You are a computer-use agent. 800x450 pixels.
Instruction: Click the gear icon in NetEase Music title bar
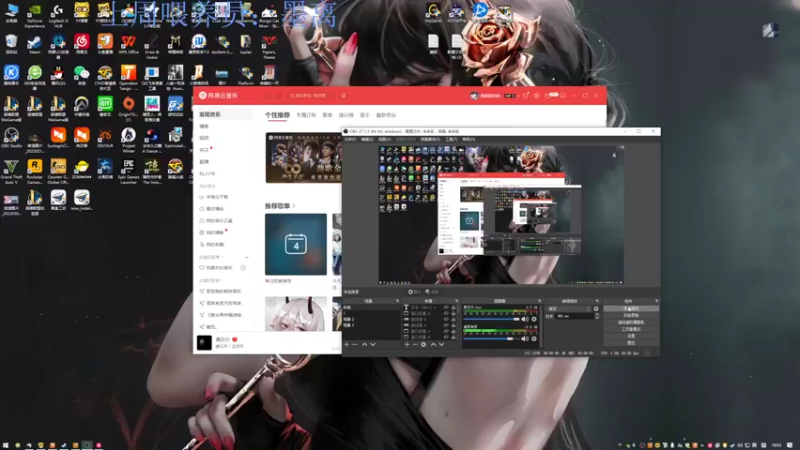pyautogui.click(x=536, y=95)
